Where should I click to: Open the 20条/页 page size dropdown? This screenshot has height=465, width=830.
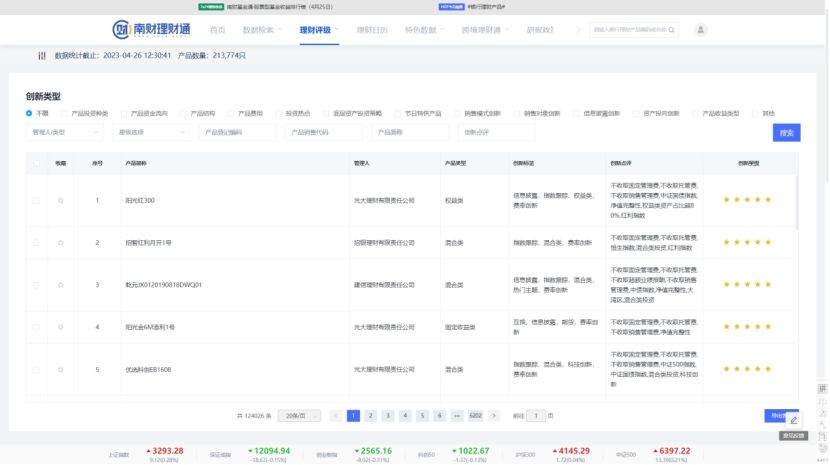point(299,416)
